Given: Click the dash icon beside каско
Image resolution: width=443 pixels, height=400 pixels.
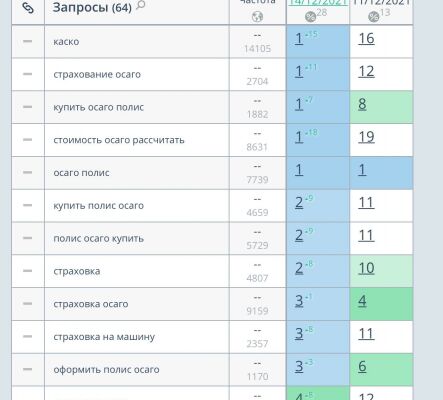Looking at the screenshot, I should coord(28,41).
